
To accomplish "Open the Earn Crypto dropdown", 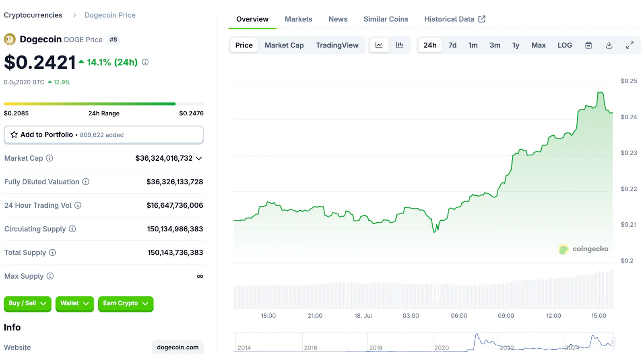I will 126,303.
